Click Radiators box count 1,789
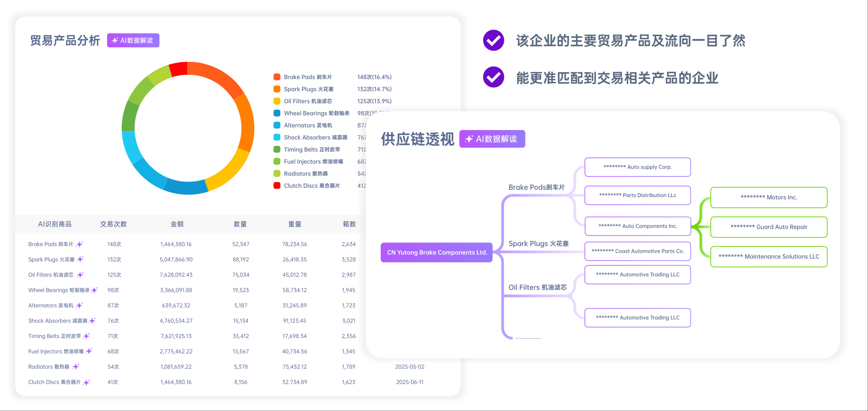 pyautogui.click(x=349, y=367)
